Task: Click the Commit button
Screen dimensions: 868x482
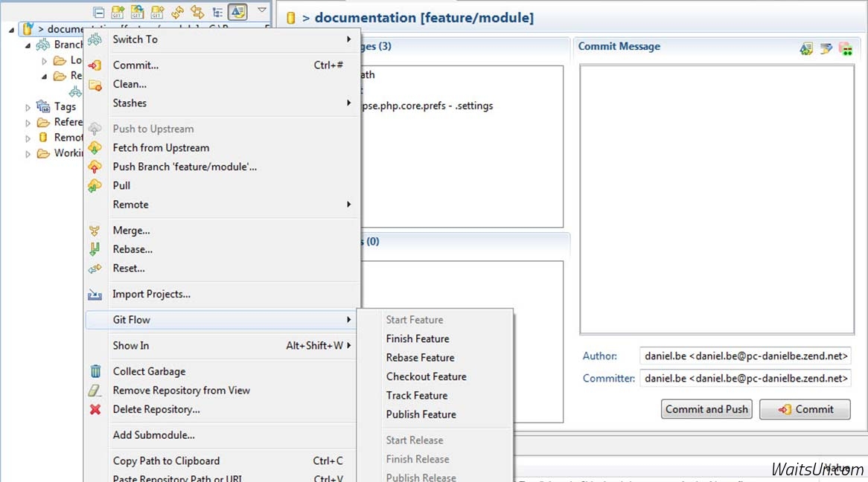Action: pos(805,409)
